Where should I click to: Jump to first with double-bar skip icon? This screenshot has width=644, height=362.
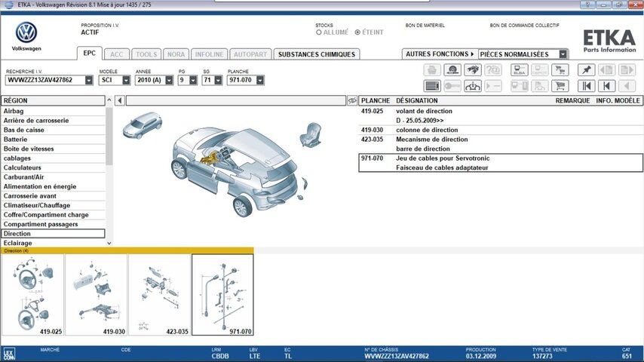(x=586, y=86)
